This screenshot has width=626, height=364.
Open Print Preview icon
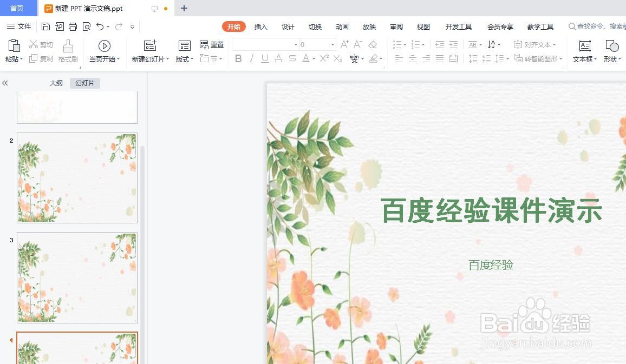point(86,27)
